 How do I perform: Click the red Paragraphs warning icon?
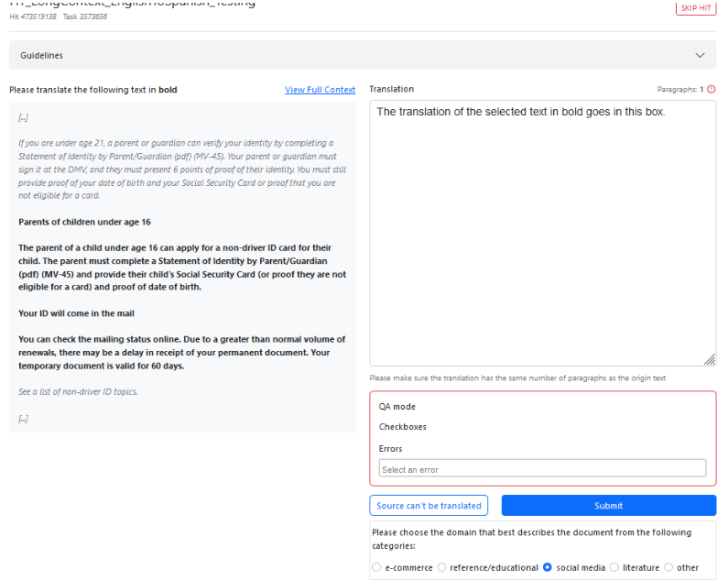point(712,90)
